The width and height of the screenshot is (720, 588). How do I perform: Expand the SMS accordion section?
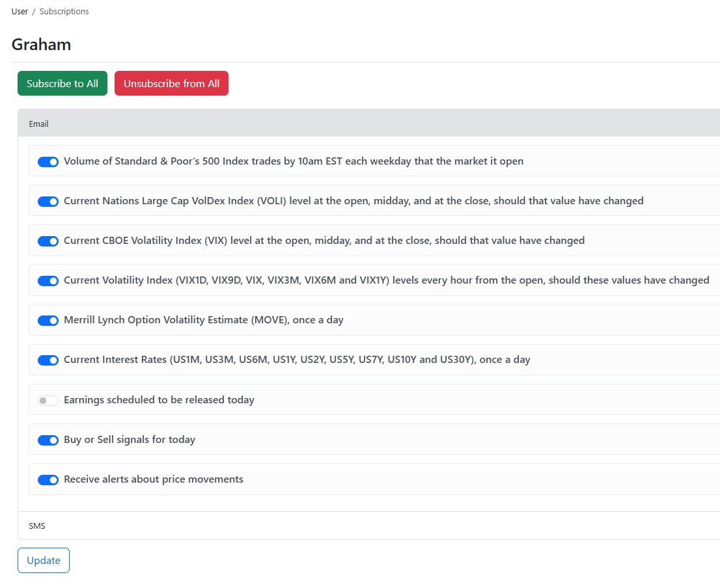[368, 526]
